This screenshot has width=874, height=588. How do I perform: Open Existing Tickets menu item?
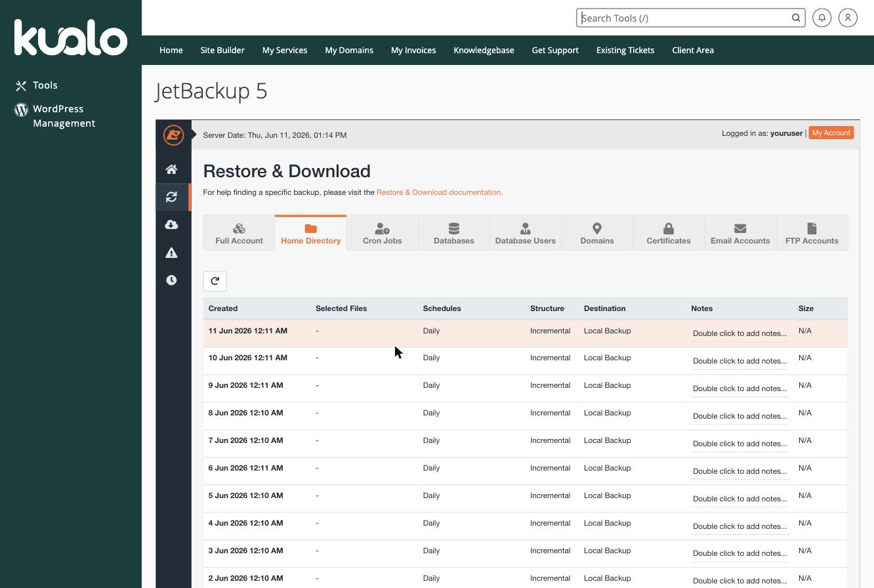625,50
